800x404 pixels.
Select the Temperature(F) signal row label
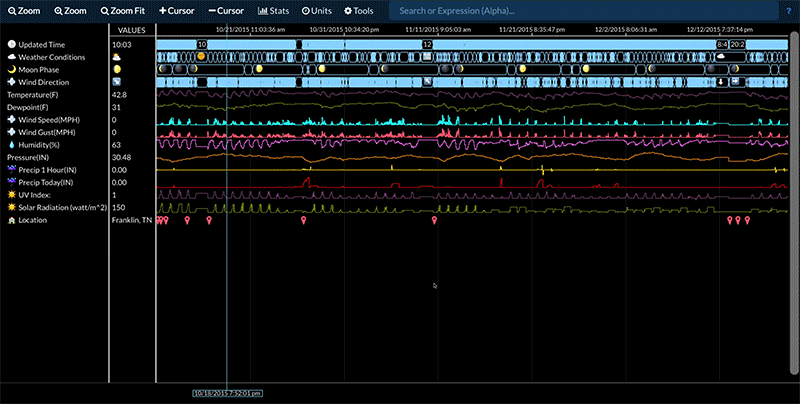point(35,94)
